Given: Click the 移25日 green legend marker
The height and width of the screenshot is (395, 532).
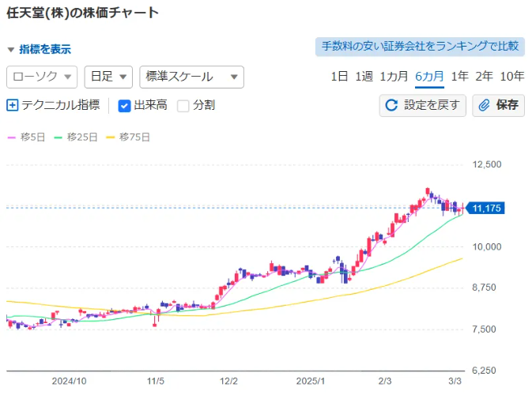Looking at the screenshot, I should pyautogui.click(x=58, y=137).
